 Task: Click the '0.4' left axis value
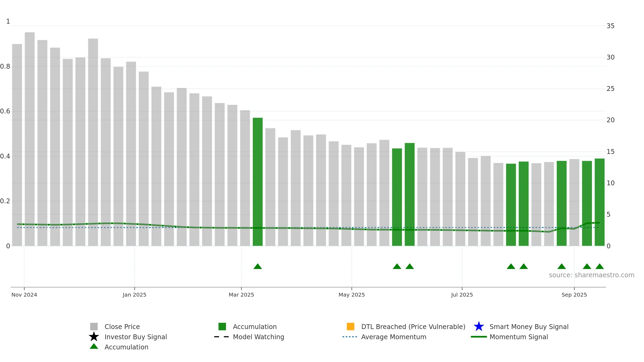tap(5, 156)
